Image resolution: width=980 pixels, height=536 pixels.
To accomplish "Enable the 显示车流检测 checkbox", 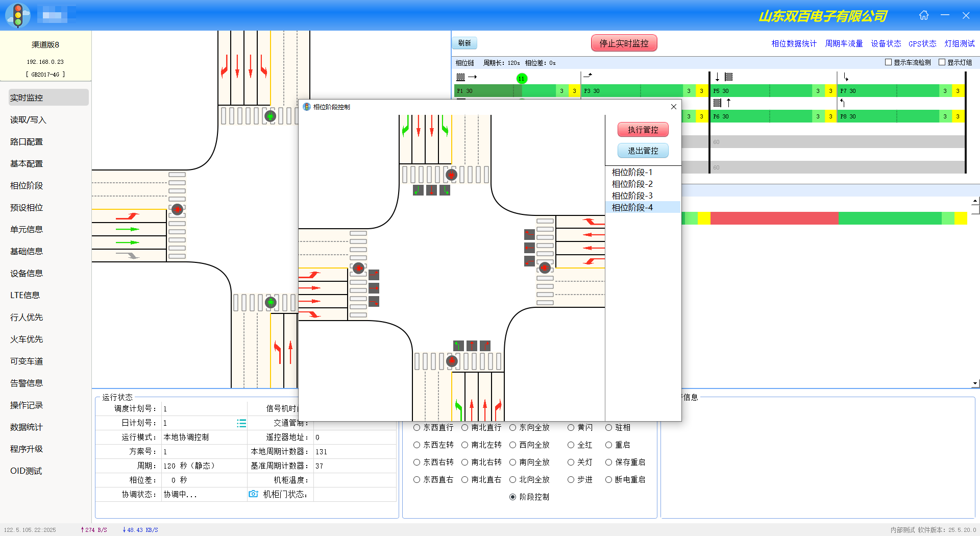I will (888, 62).
